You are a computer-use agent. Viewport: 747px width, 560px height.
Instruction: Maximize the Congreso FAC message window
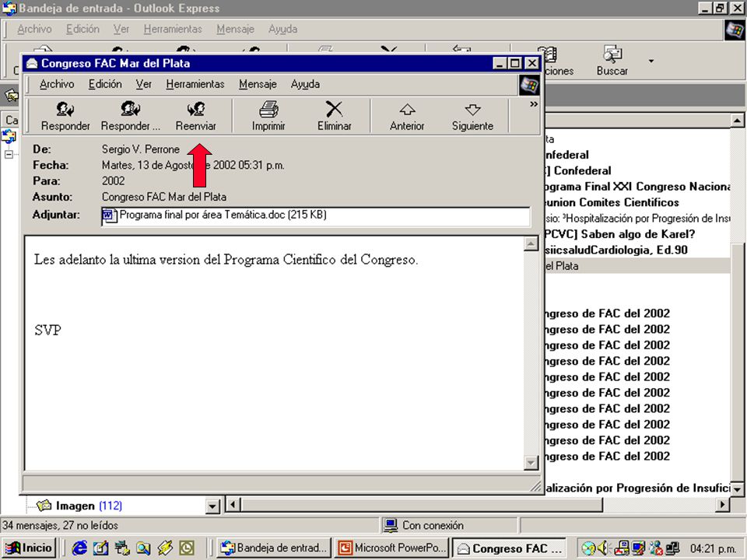pos(515,63)
